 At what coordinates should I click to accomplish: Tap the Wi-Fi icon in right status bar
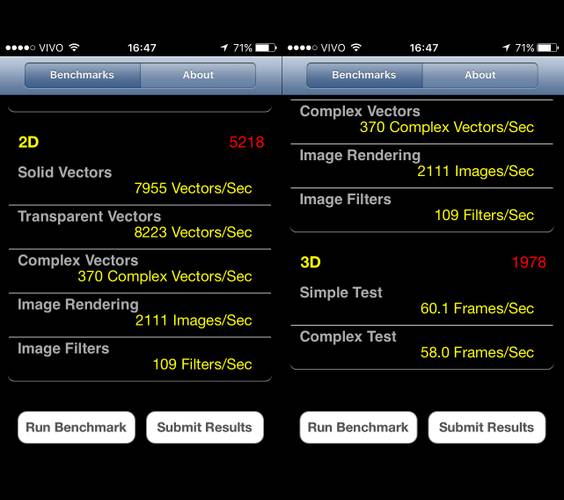[x=356, y=47]
